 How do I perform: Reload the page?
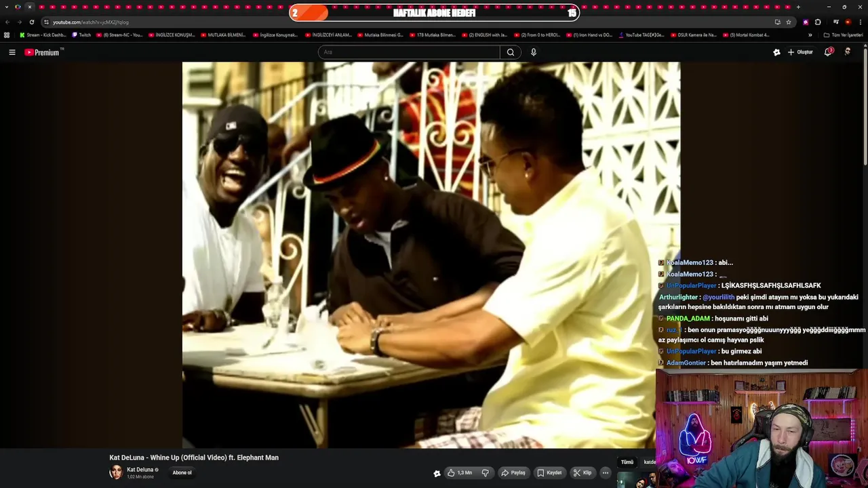point(32,22)
